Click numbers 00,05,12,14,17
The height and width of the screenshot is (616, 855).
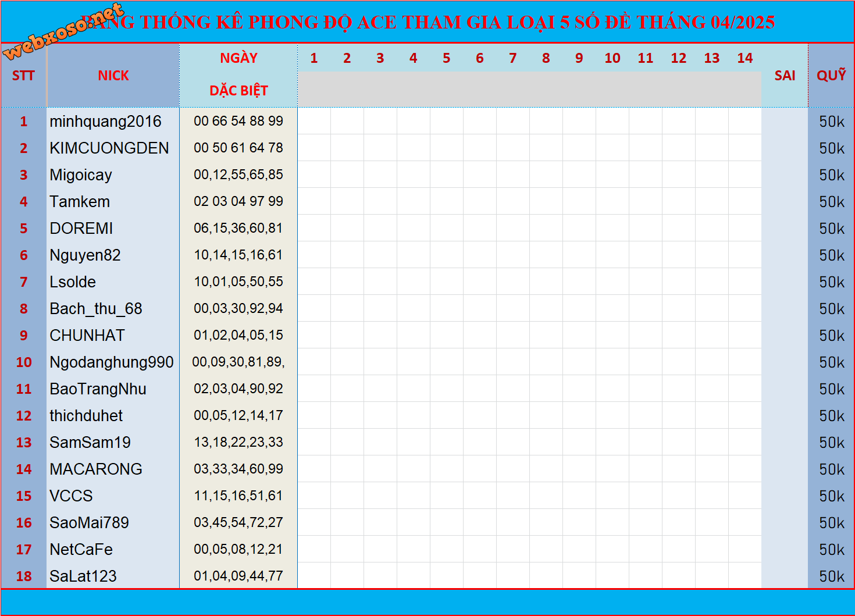pos(238,415)
